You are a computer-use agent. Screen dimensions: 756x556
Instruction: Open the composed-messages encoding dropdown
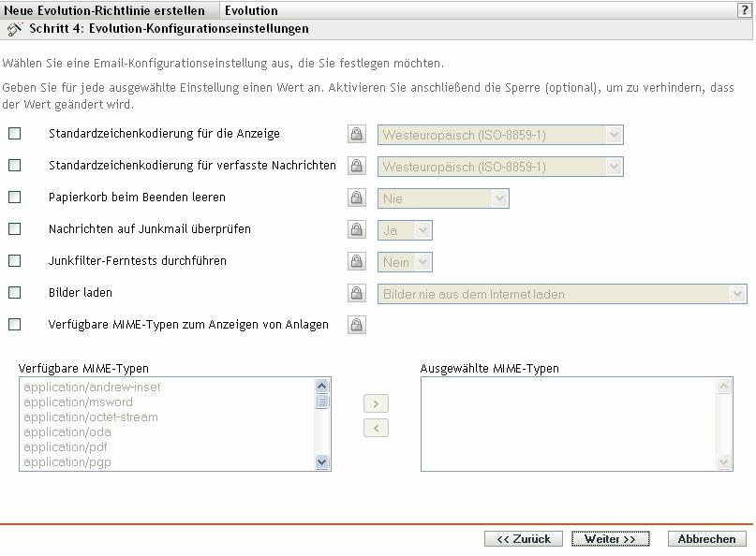(x=500, y=167)
